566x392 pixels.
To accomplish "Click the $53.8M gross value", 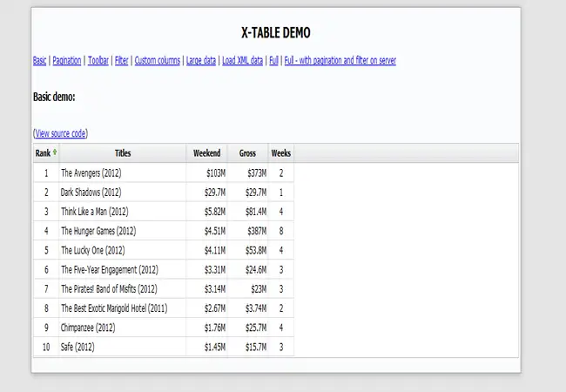I will (256, 250).
